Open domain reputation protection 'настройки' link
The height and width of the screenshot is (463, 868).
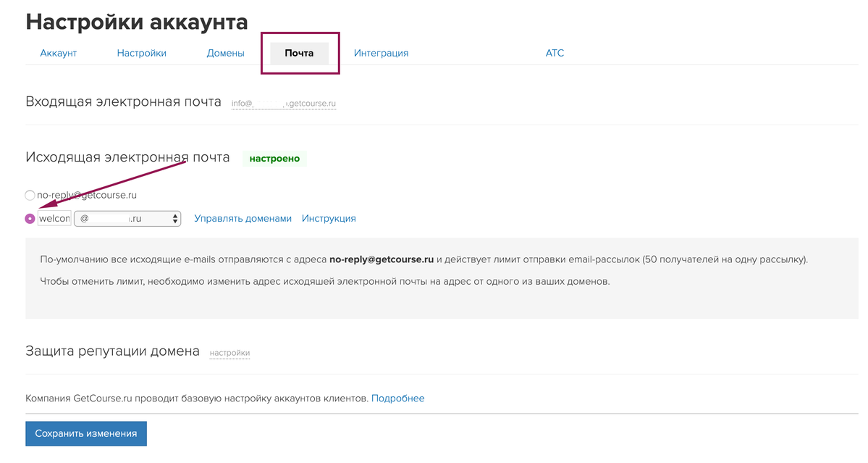(229, 353)
